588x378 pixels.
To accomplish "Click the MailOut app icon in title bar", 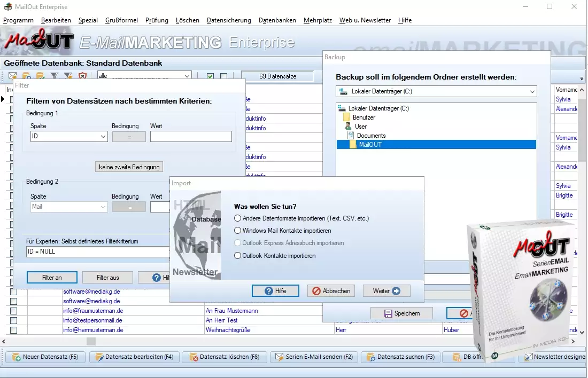I will [x=8, y=7].
